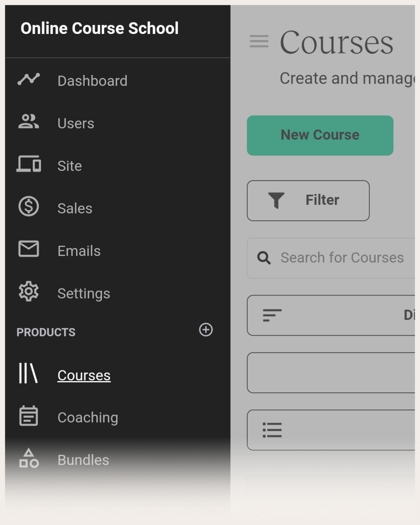The image size is (420, 525).
Task: Click the Sales dollar coin icon
Action: 28,206
